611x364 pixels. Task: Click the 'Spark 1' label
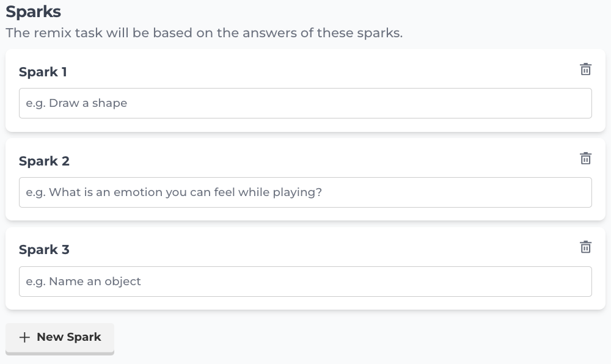coord(43,72)
